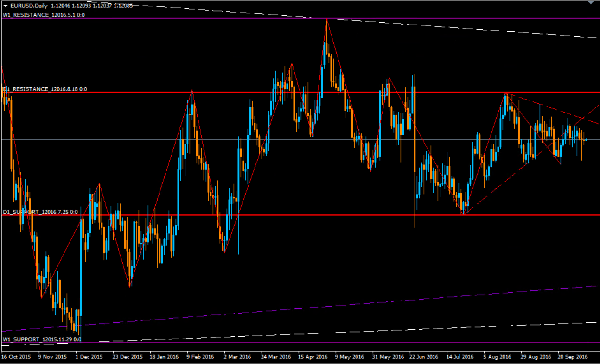The image size is (600, 364).
Task: Click the 2 Mar 2016 date label
Action: pyautogui.click(x=237, y=357)
